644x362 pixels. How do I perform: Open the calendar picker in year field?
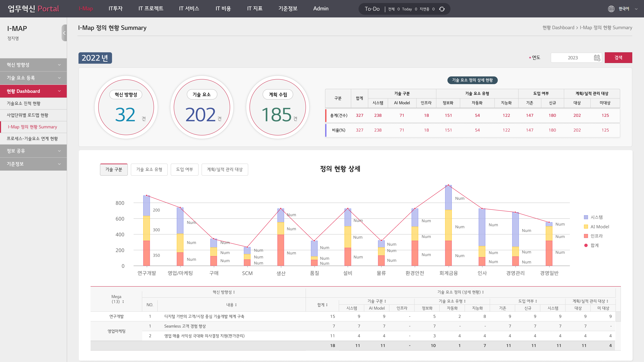point(597,58)
